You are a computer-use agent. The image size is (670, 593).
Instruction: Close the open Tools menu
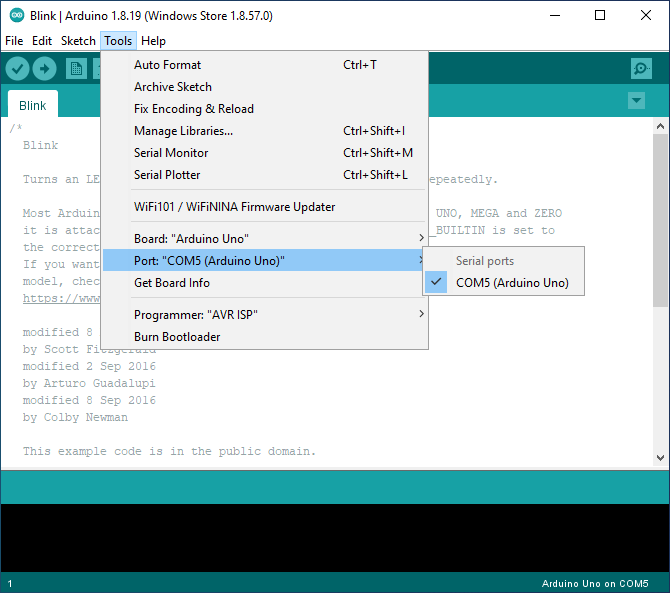[118, 41]
